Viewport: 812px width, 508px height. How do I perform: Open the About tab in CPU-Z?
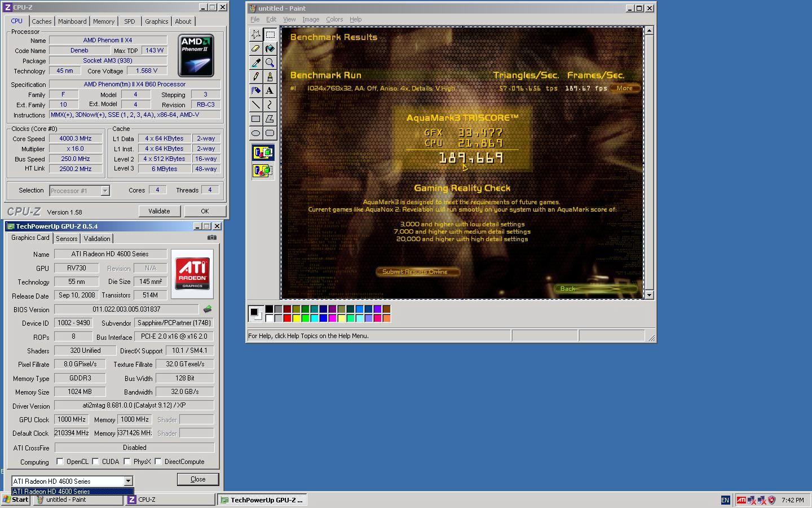coord(183,21)
